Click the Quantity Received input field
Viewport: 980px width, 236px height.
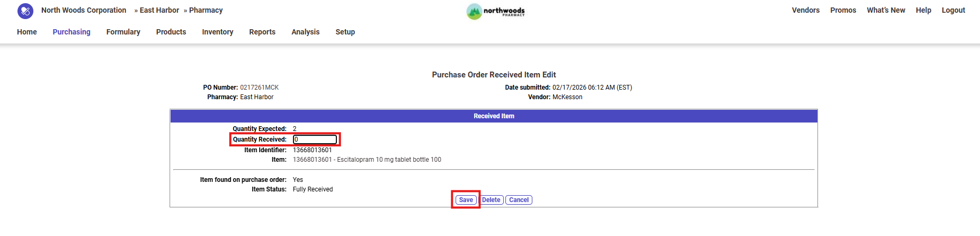(315, 139)
